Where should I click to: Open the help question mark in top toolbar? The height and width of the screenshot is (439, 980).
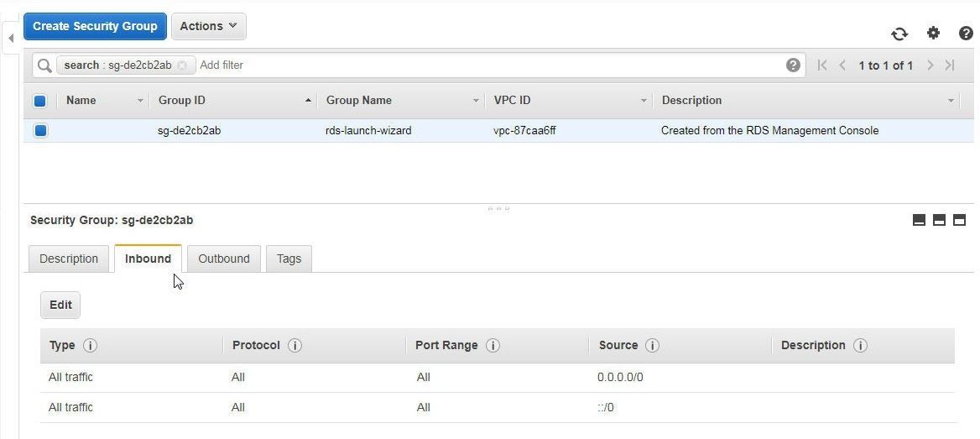pos(966,33)
